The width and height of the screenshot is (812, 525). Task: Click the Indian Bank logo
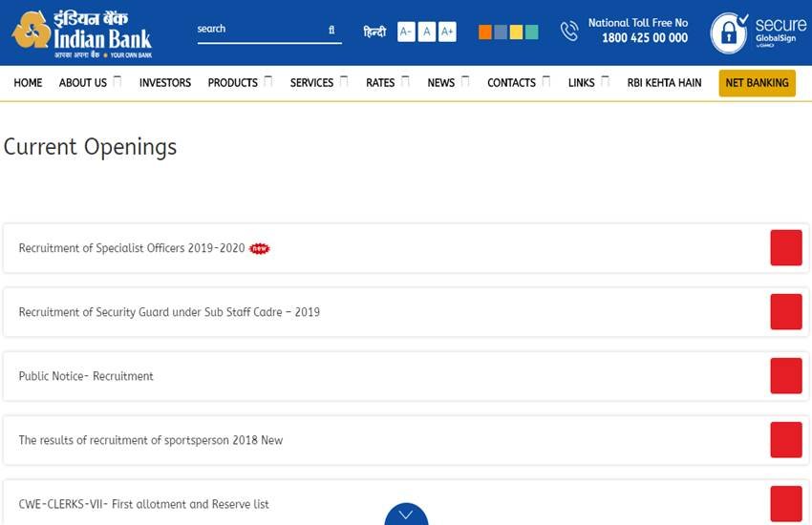81,34
